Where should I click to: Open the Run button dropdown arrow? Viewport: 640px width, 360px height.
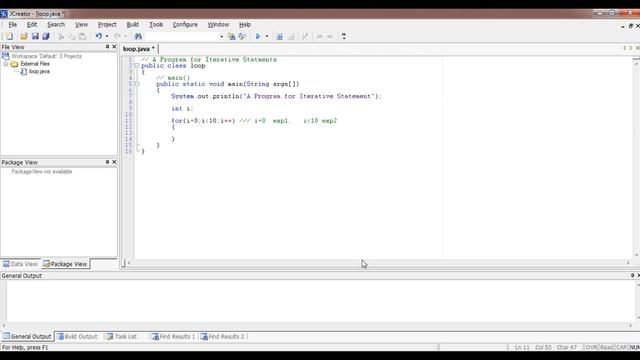[x=267, y=36]
